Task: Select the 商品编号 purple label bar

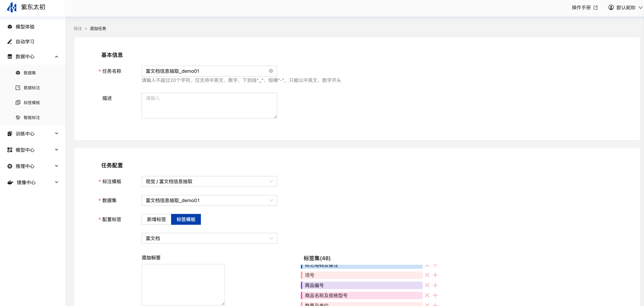Action: pos(361,285)
